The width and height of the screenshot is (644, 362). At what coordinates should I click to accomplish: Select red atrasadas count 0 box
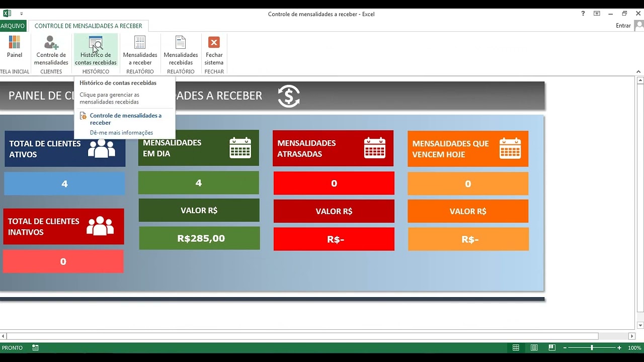[x=334, y=184]
